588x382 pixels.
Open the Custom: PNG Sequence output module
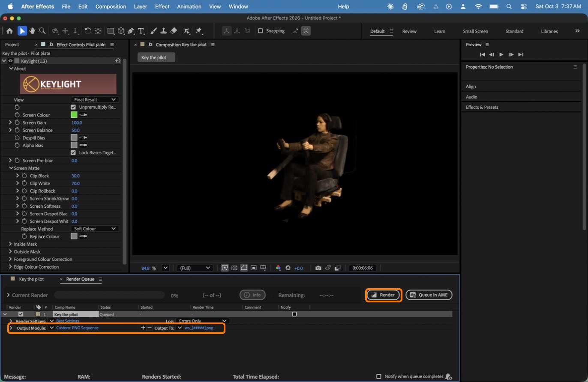[77, 328]
